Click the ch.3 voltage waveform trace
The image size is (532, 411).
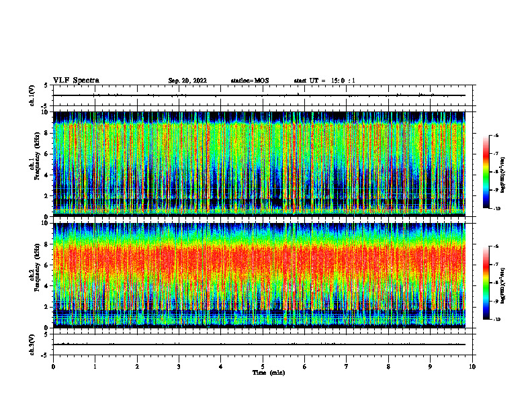pos(259,345)
